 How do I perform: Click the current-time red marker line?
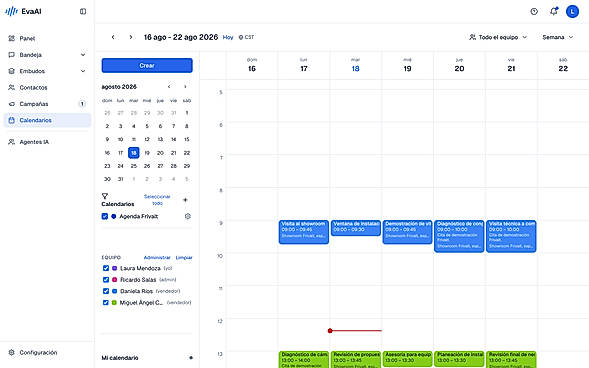click(x=355, y=331)
